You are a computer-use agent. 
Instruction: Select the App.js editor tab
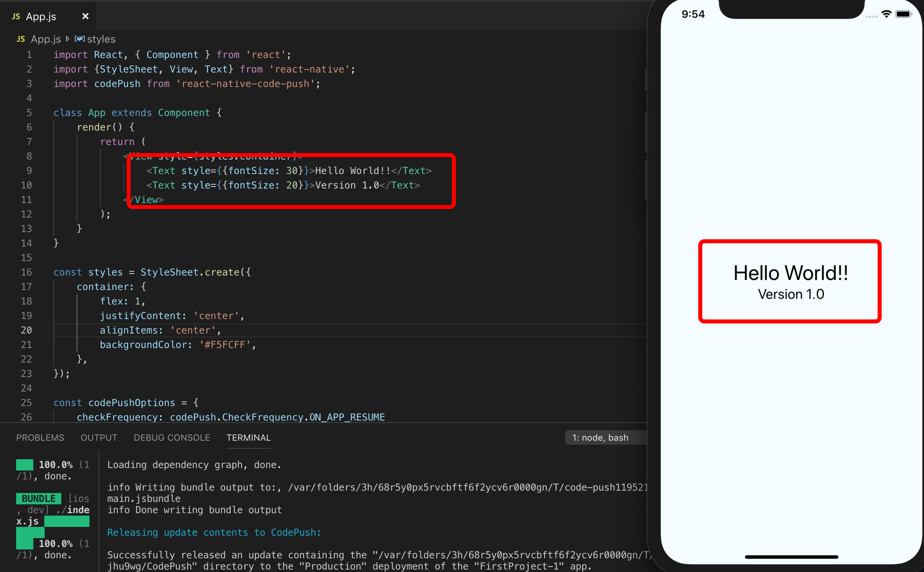[41, 17]
